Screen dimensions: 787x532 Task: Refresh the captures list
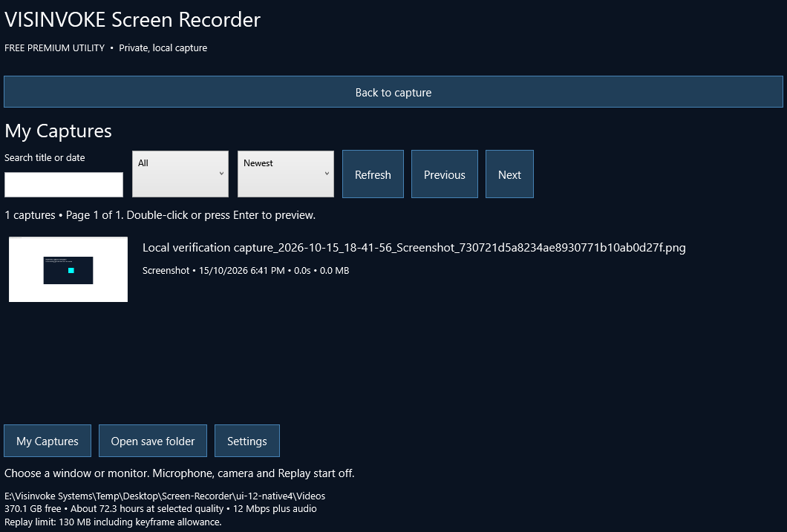pos(373,174)
